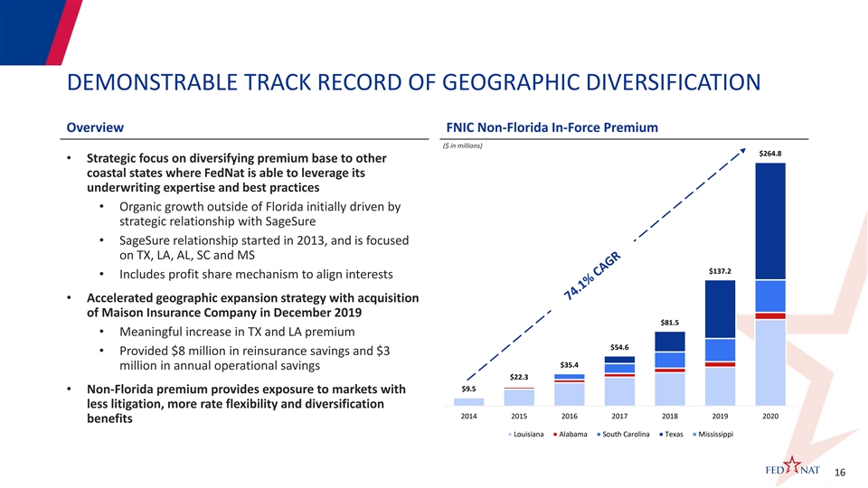The image size is (868, 488).
Task: Click the slide number 16
Action: 840,473
